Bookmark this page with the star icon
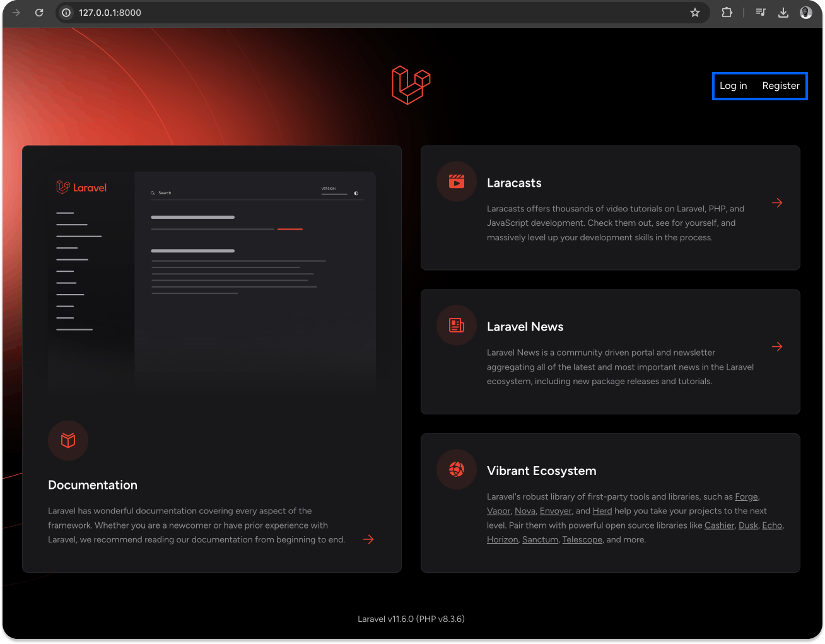 click(694, 13)
